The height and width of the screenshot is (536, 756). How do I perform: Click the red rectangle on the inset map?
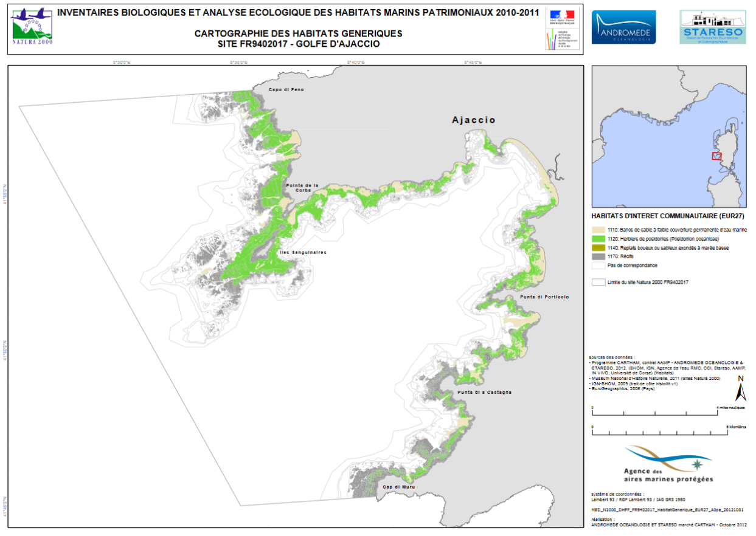point(717,156)
